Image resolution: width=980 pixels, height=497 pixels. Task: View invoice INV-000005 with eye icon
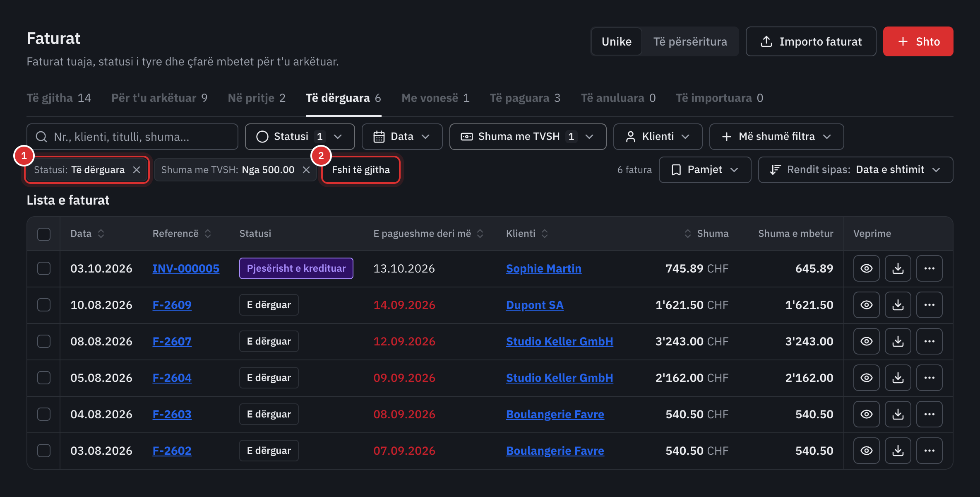(866, 268)
